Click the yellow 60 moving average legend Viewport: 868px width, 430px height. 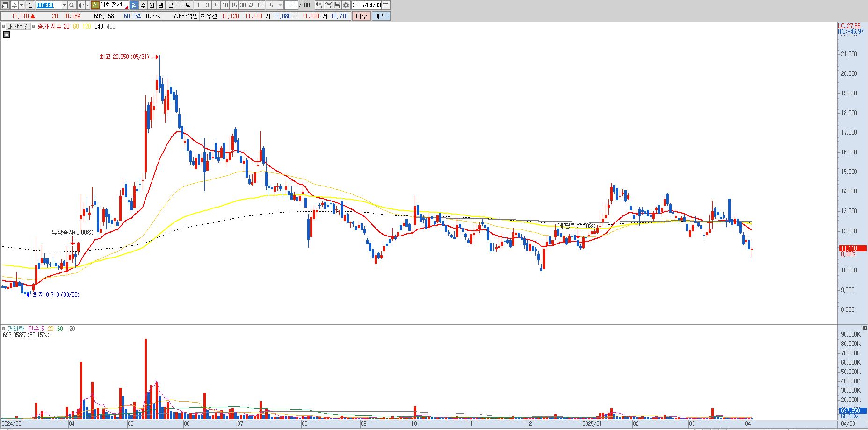[76, 27]
